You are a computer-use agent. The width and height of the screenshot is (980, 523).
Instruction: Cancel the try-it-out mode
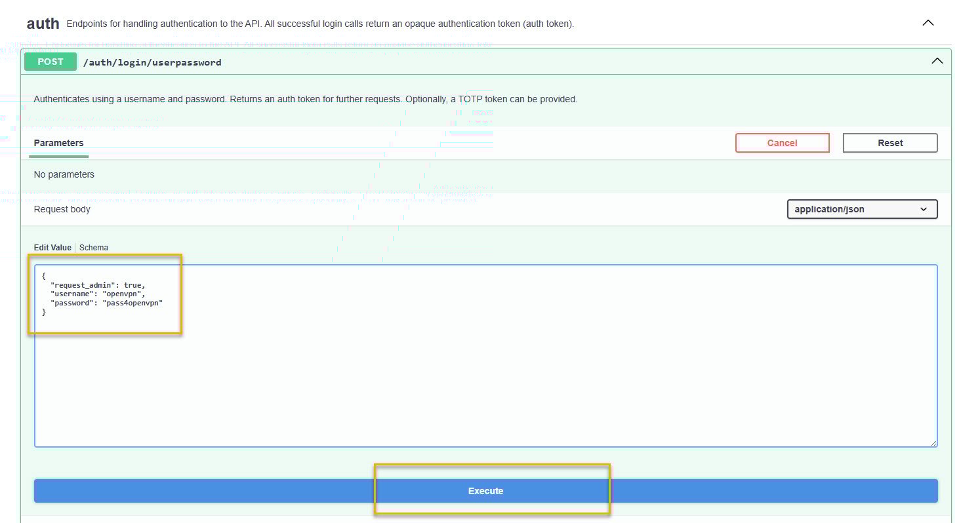click(782, 142)
